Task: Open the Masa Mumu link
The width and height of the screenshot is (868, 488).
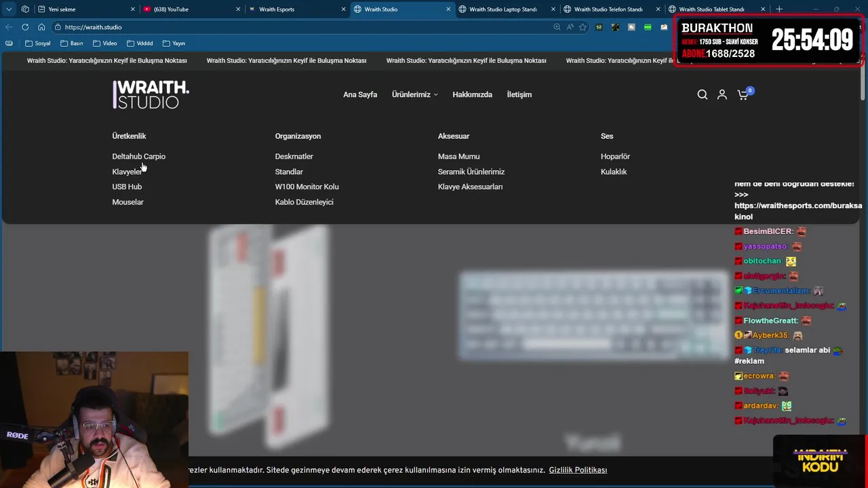Action: [458, 157]
